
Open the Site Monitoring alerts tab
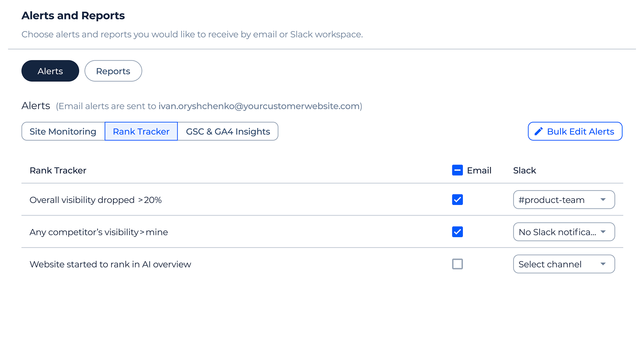(x=63, y=131)
